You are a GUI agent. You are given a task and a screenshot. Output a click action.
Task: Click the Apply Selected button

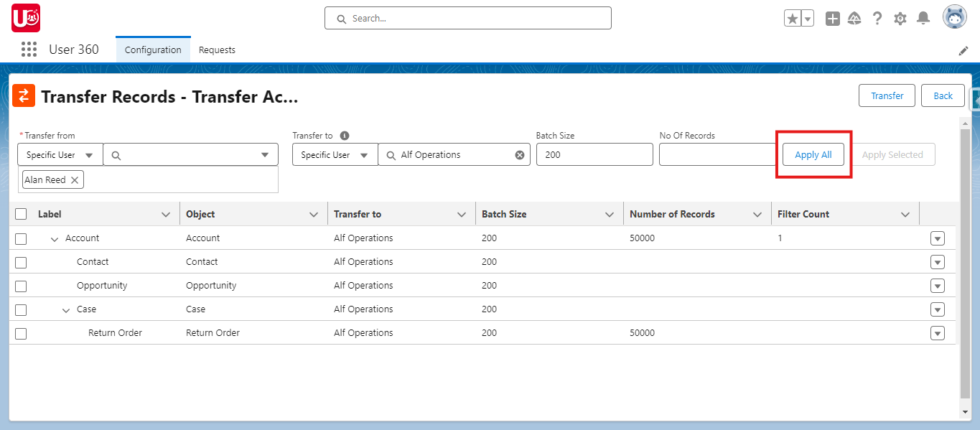click(892, 154)
